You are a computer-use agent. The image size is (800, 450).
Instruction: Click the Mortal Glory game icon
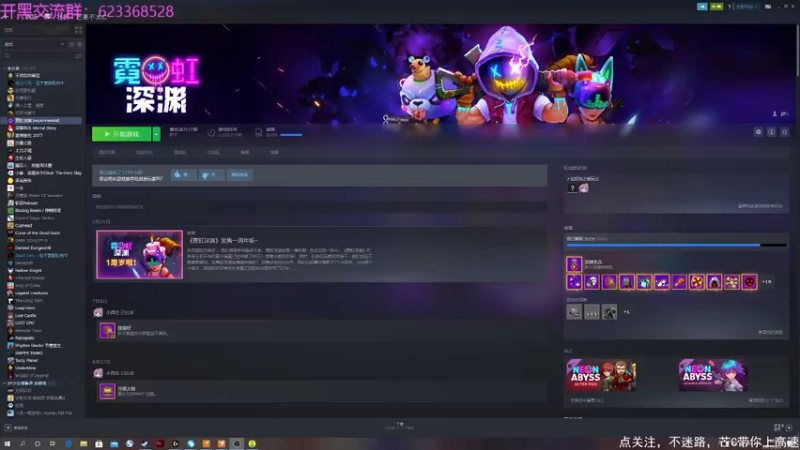point(10,128)
